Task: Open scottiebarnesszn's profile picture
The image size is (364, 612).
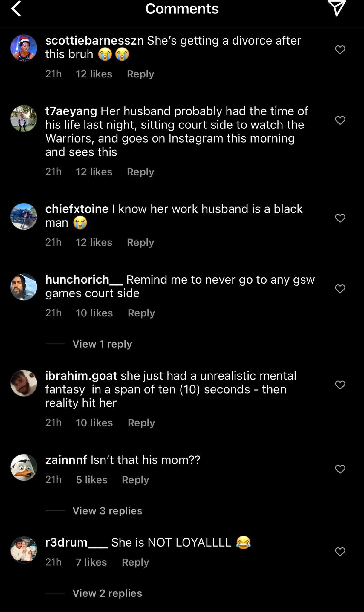Action: coord(24,48)
